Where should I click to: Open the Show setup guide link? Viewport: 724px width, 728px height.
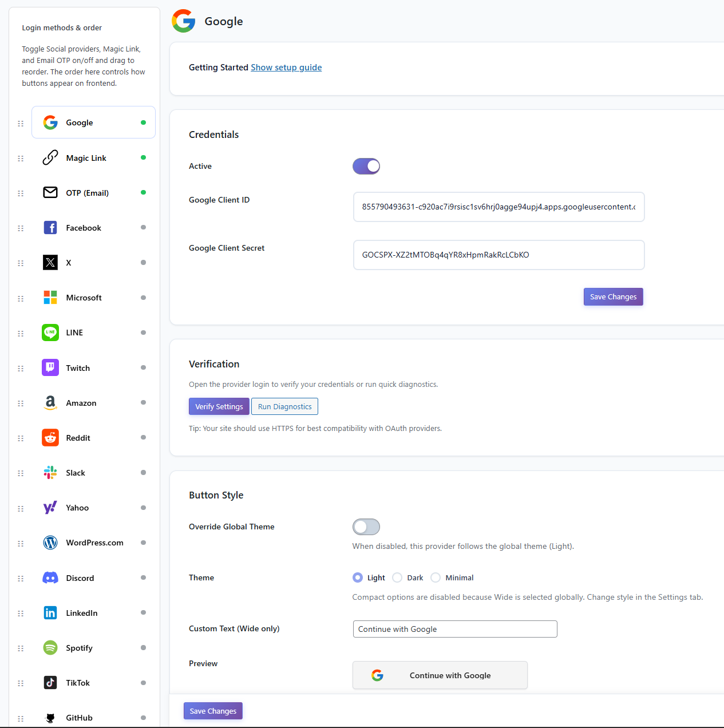click(286, 68)
